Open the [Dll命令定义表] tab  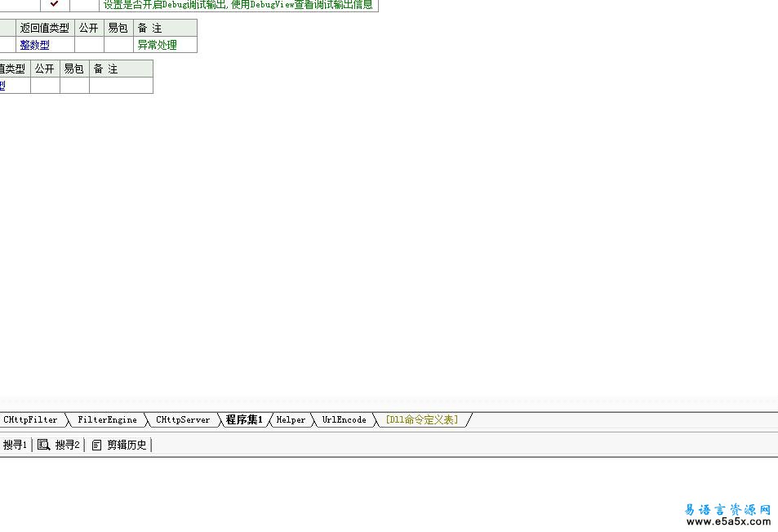(422, 420)
